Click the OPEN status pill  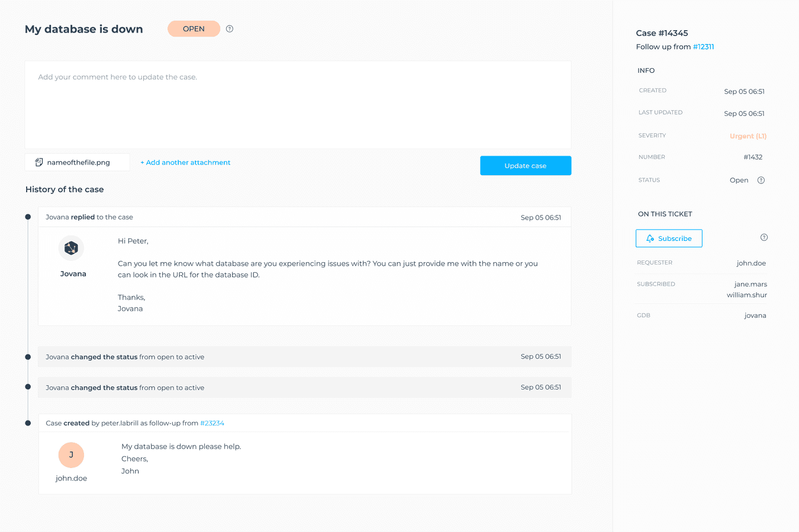tap(194, 28)
